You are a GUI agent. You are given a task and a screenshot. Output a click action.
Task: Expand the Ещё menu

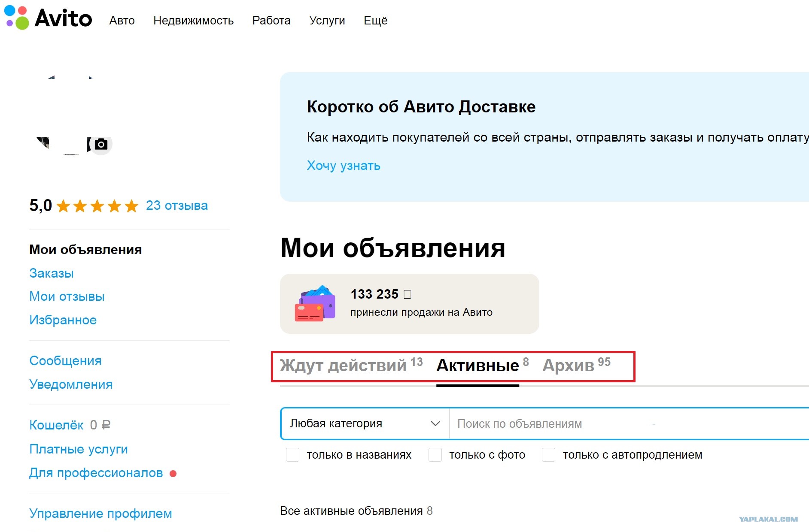376,21
